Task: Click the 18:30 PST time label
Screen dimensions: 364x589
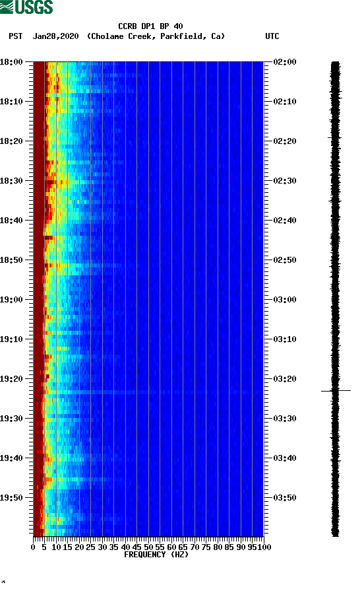Action: 11,181
